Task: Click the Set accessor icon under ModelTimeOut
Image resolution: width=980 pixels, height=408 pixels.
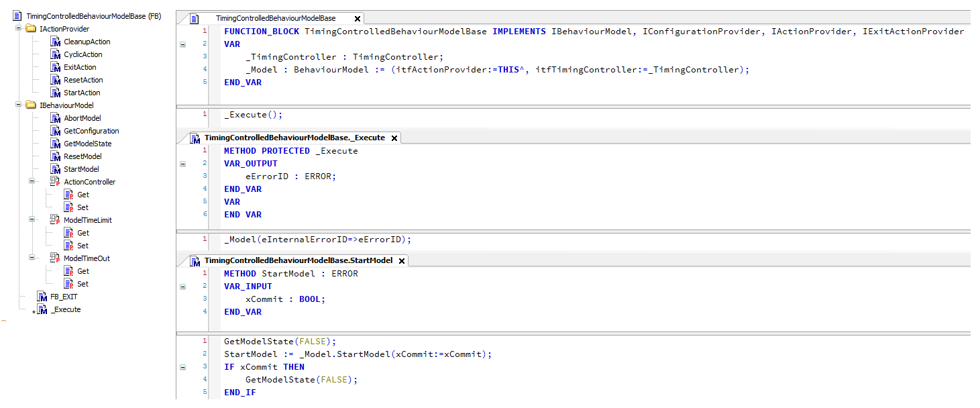Action: pyautogui.click(x=68, y=284)
